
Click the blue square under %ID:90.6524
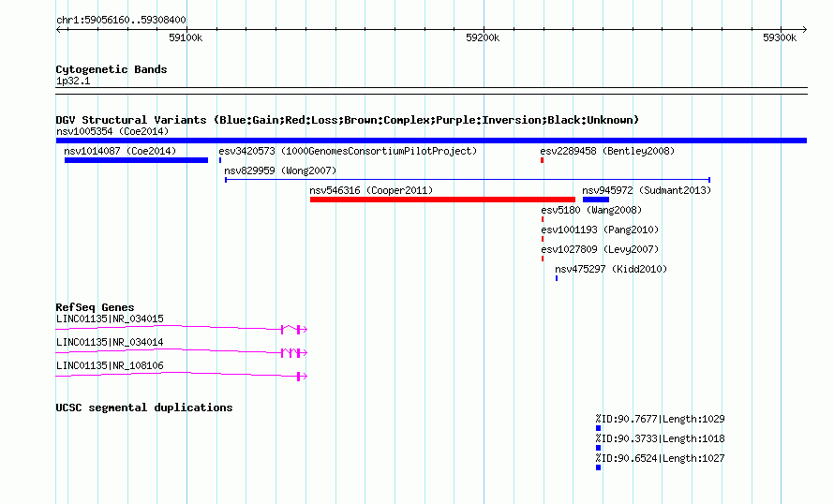[599, 467]
